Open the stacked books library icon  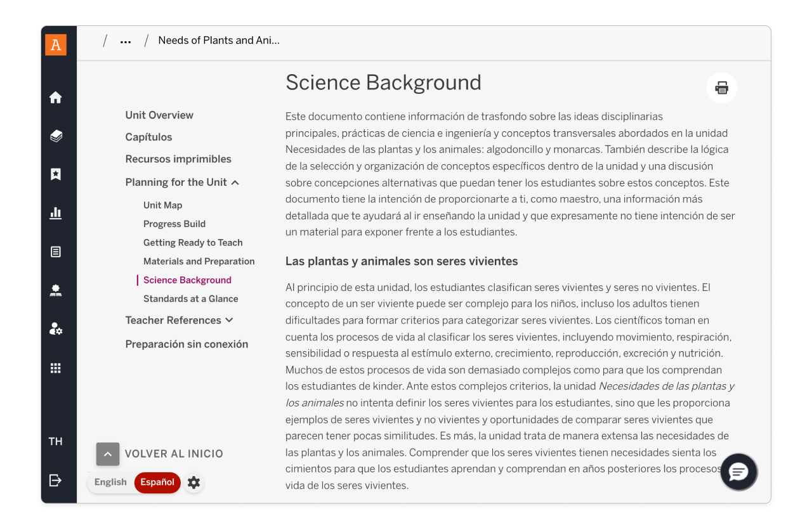coord(56,136)
